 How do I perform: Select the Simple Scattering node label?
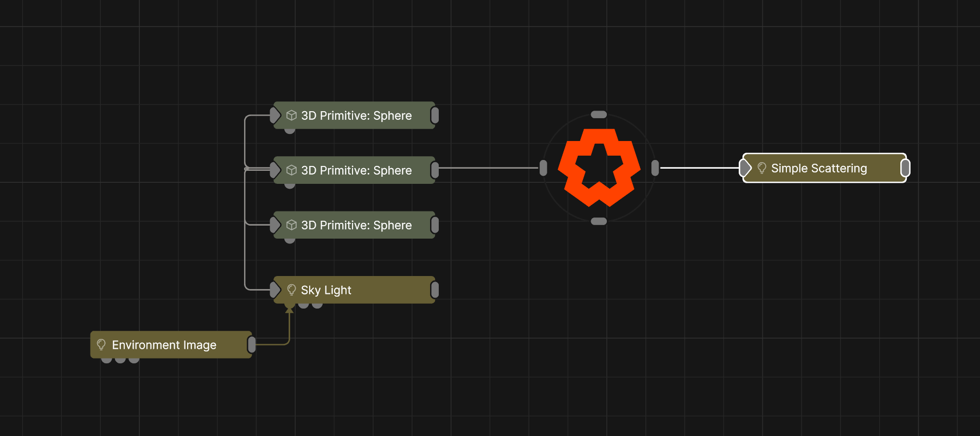[x=819, y=168]
